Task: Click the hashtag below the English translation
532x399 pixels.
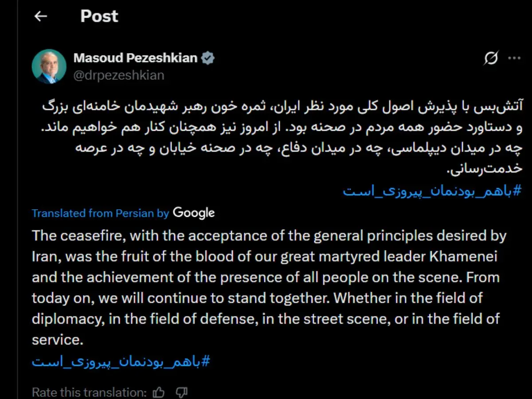Action: (121, 361)
